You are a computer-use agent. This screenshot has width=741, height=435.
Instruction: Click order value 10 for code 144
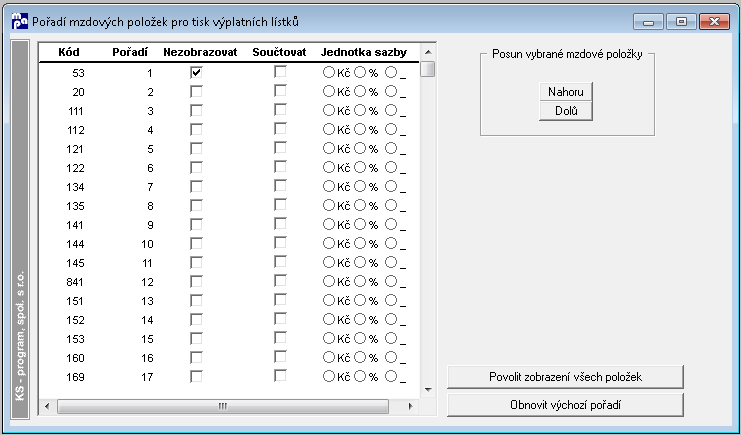click(147, 244)
